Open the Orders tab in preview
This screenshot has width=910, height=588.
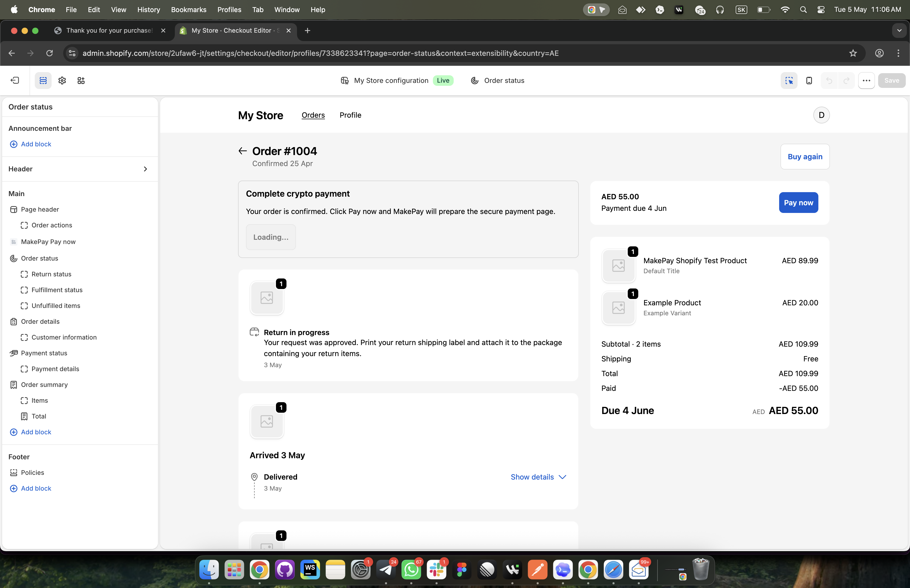click(x=313, y=115)
